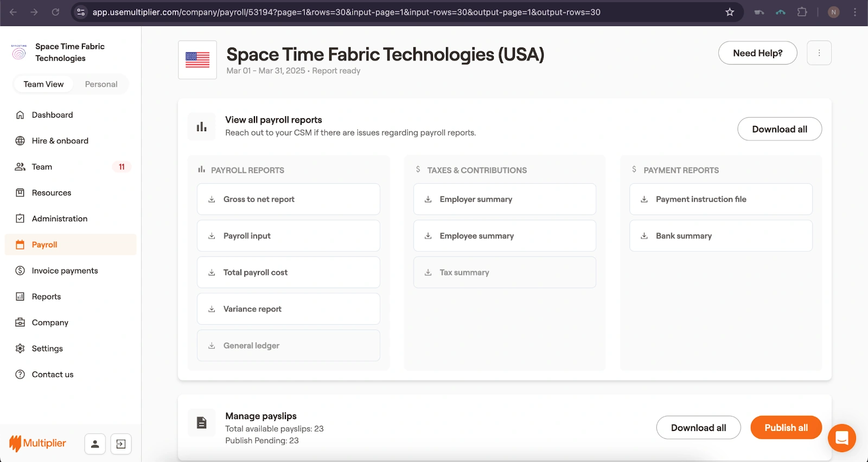The image size is (868, 462).
Task: Click download icon for Payment instruction file
Action: click(644, 200)
